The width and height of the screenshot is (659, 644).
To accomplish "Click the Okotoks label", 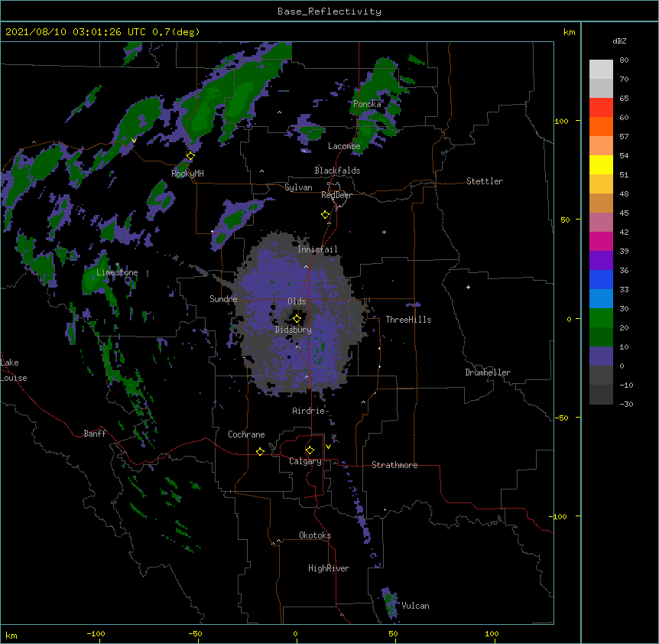I will (x=315, y=535).
